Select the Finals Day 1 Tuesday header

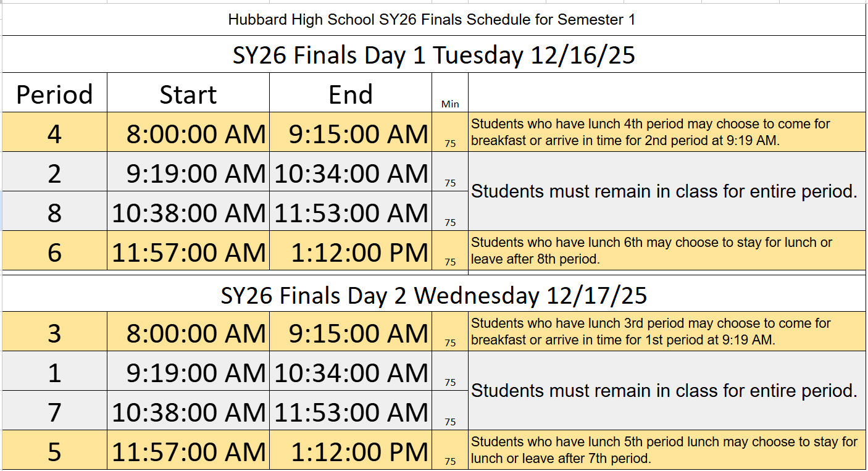pos(433,56)
